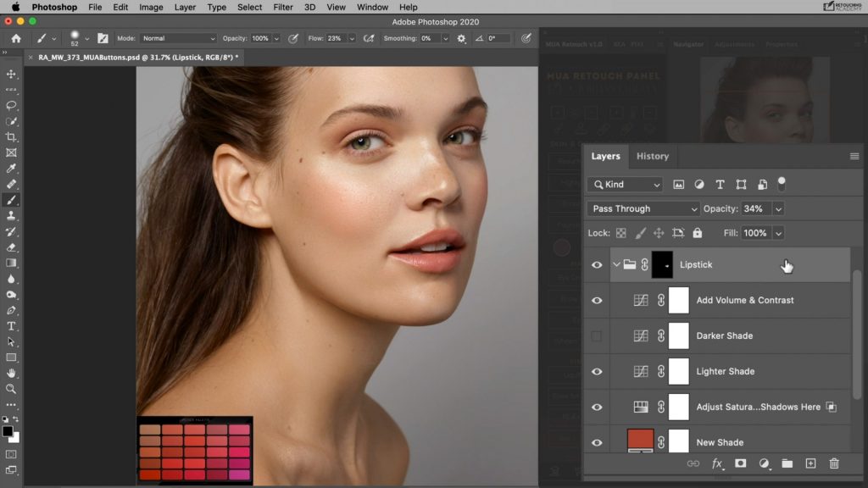Open the fx layer styles menu

(718, 464)
